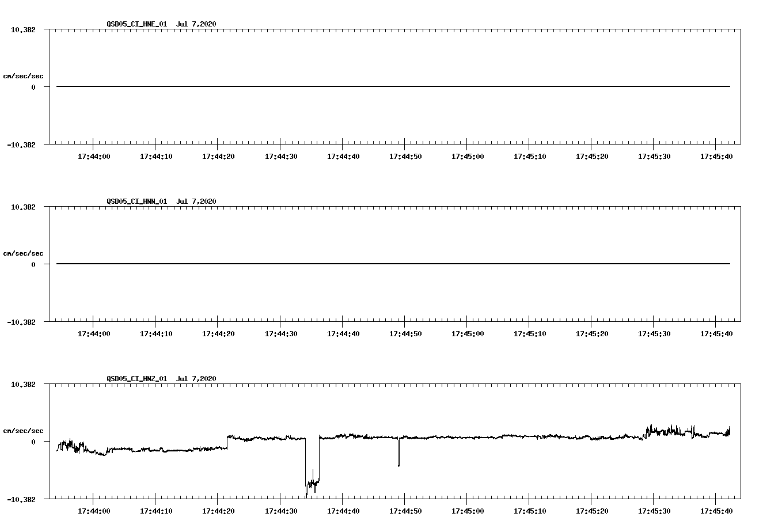Image resolution: width=782 pixels, height=532 pixels.
Task: Click the 17:45:30 time label under HNE plot
Action: click(x=654, y=157)
